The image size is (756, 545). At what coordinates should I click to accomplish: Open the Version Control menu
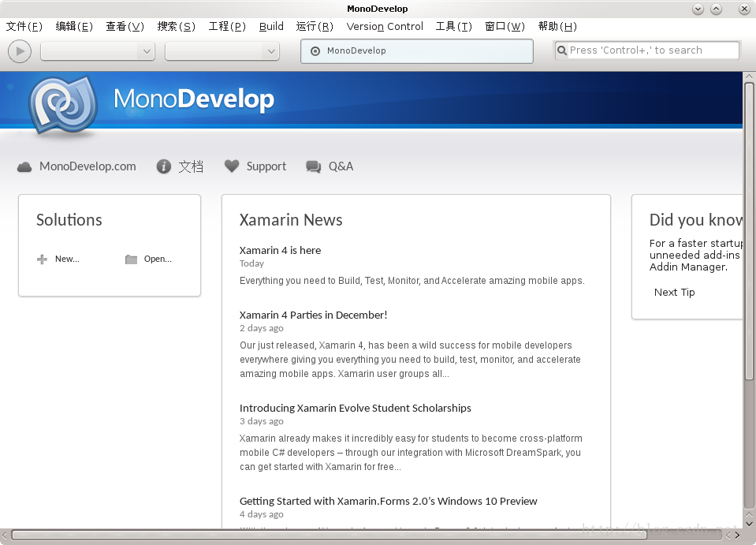pos(385,27)
